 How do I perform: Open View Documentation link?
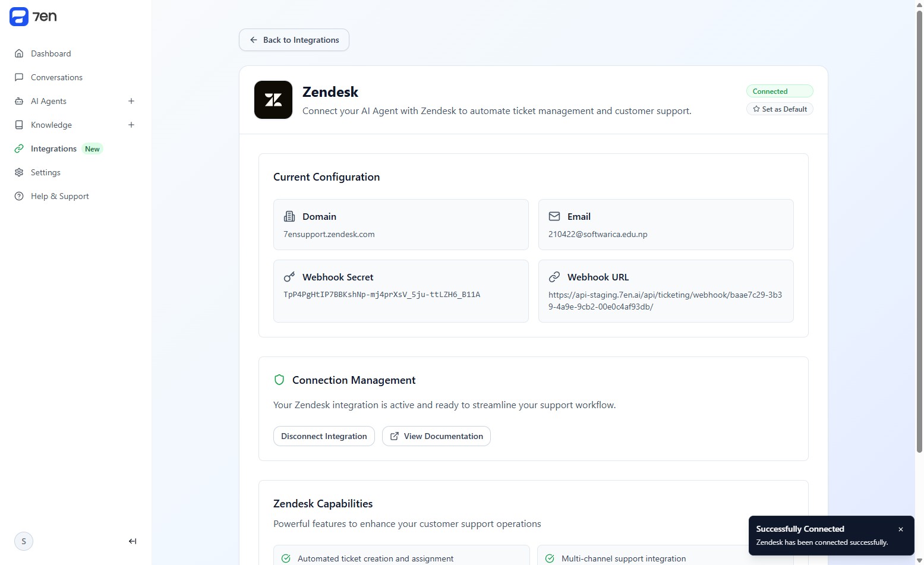point(436,436)
